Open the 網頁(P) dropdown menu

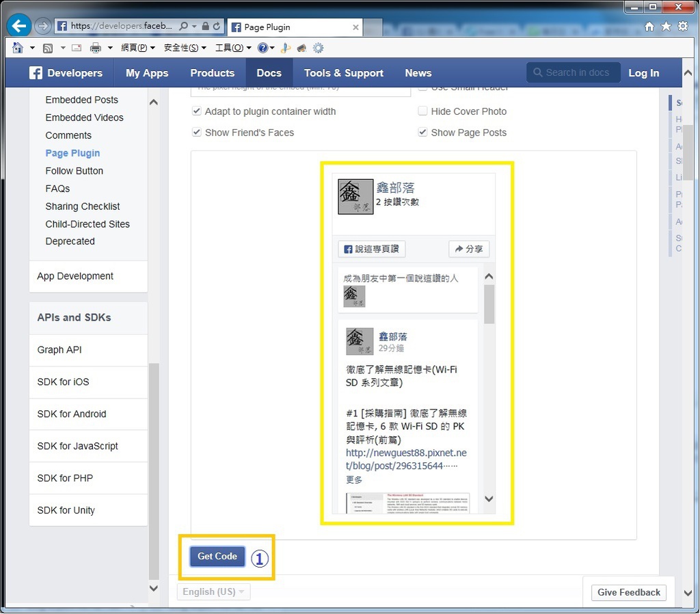point(138,48)
